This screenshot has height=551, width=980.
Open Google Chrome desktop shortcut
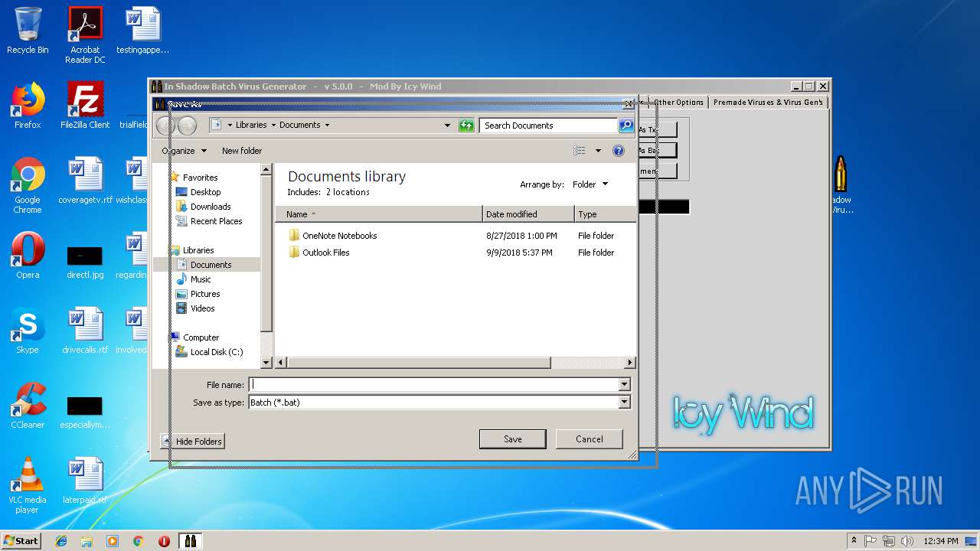pyautogui.click(x=28, y=185)
